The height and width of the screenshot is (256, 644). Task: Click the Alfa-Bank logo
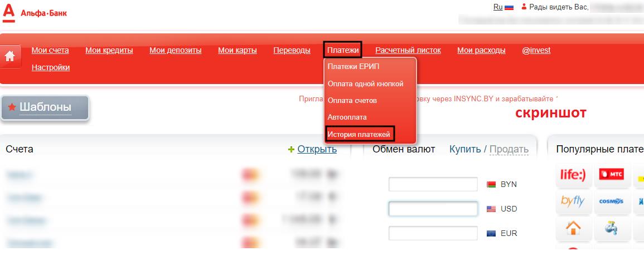[x=35, y=13]
